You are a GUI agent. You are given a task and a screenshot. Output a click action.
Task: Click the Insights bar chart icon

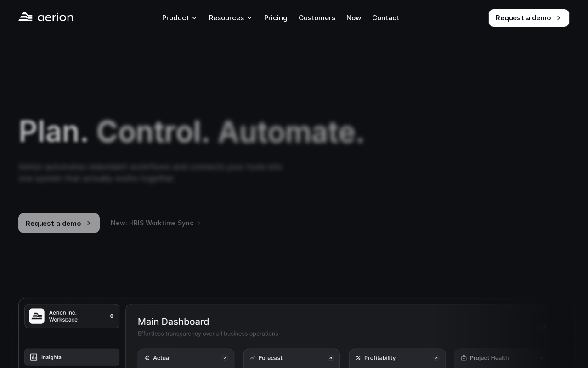(34, 357)
